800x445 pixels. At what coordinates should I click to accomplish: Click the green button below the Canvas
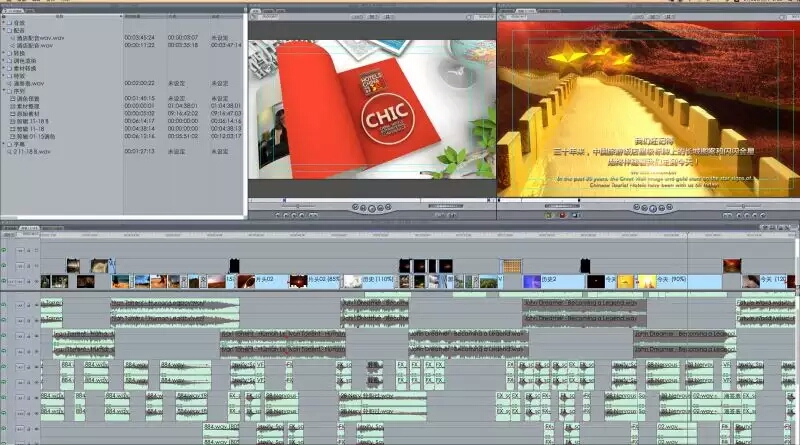[548, 214]
